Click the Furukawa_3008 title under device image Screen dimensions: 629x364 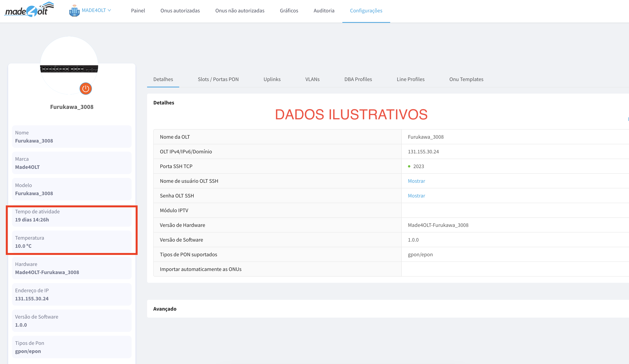(72, 107)
